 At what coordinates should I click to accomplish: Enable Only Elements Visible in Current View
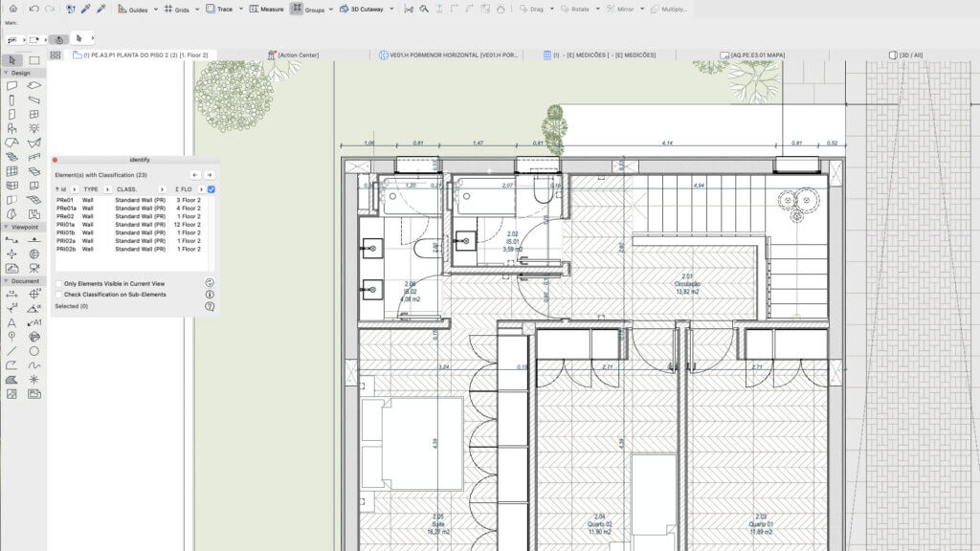tap(59, 283)
